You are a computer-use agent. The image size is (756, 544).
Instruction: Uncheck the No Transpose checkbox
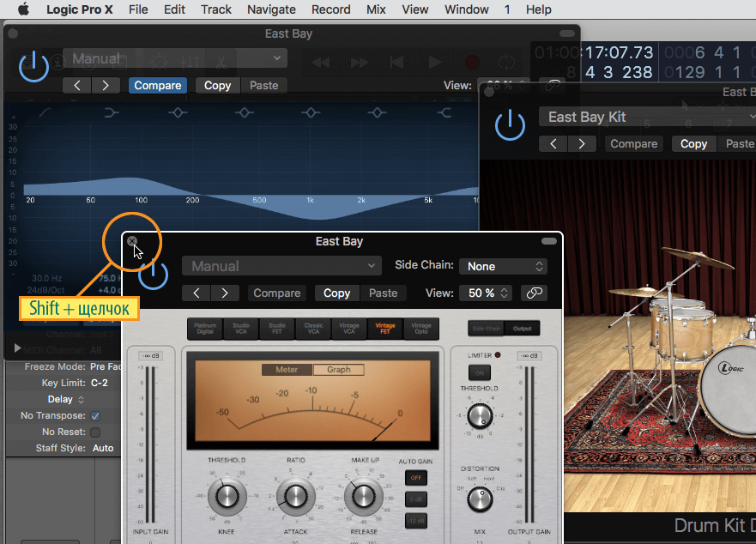point(95,415)
